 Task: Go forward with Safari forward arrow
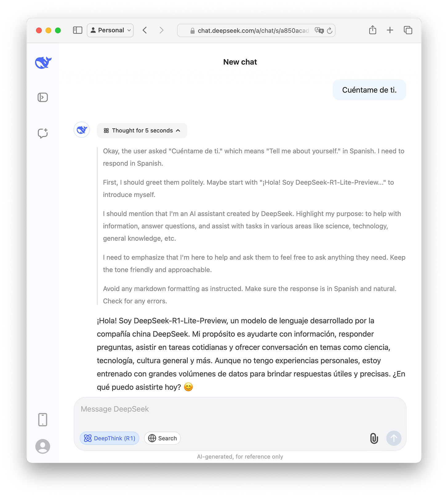[x=162, y=30]
